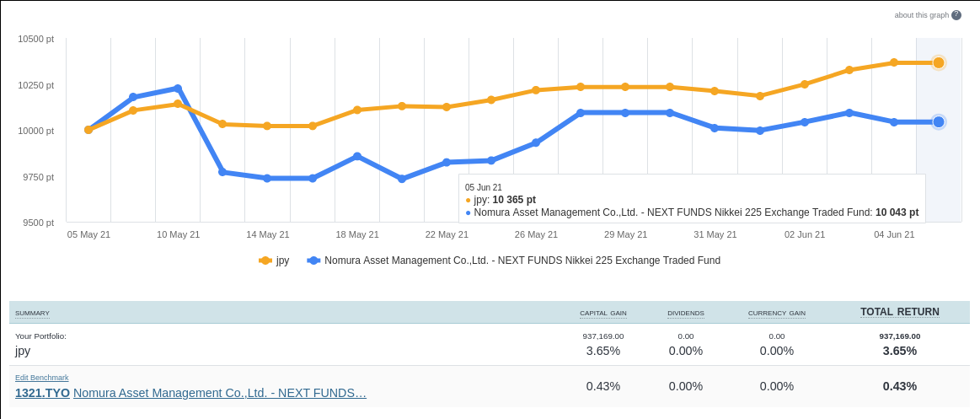Open the Nomura Asset Management benchmark name link
Viewport: 980px width, 419px height.
pos(219,393)
